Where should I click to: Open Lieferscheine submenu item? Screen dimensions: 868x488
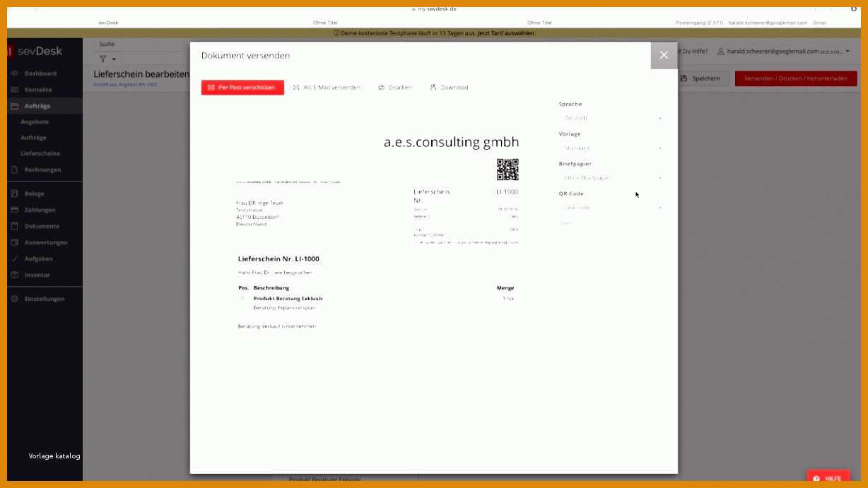40,153
